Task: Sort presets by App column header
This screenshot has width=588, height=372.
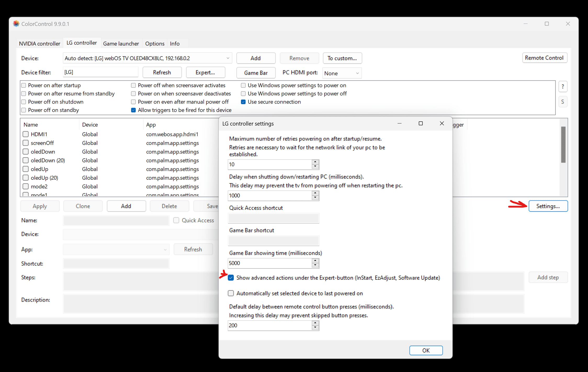Action: [151, 125]
